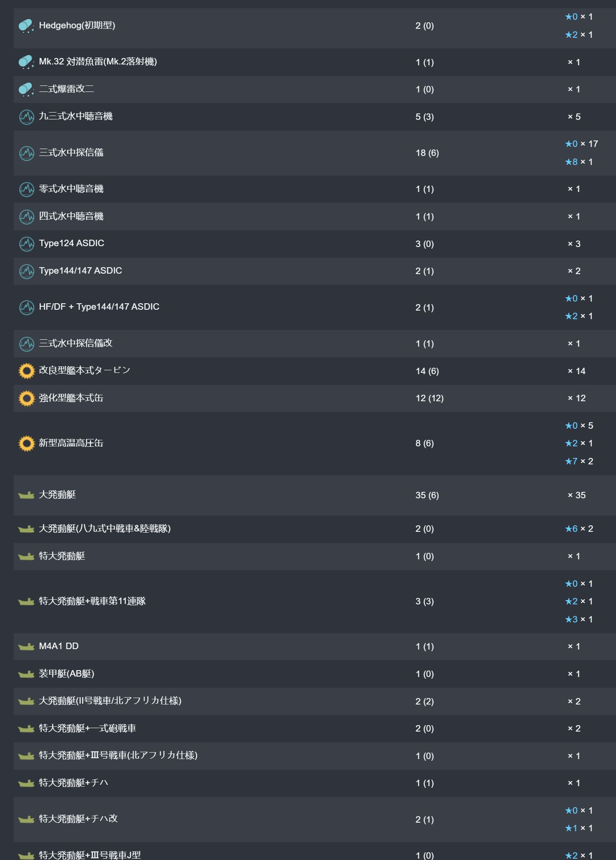Click the engine gear icon for 改良型艦本式タービン
Image resolution: width=616 pixels, height=860 pixels.
point(27,371)
